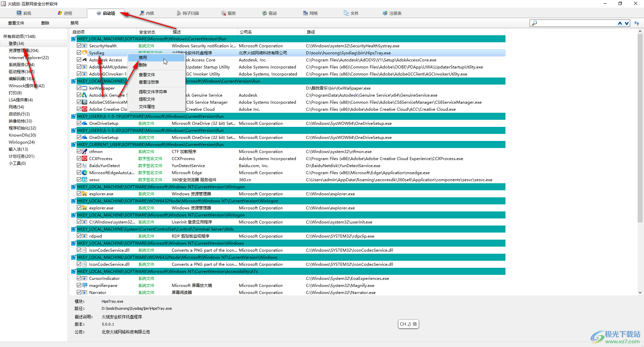Choose 查看文件 in the context menu
Image resolution: width=644 pixels, height=347 pixels.
pos(156,75)
